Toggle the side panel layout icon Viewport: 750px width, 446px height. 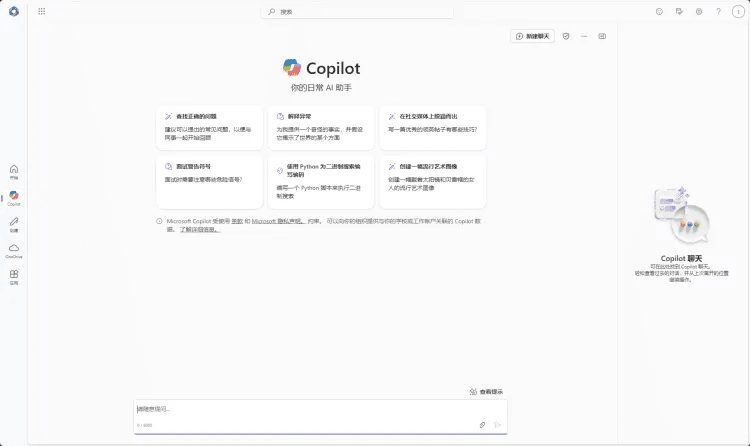(x=602, y=36)
